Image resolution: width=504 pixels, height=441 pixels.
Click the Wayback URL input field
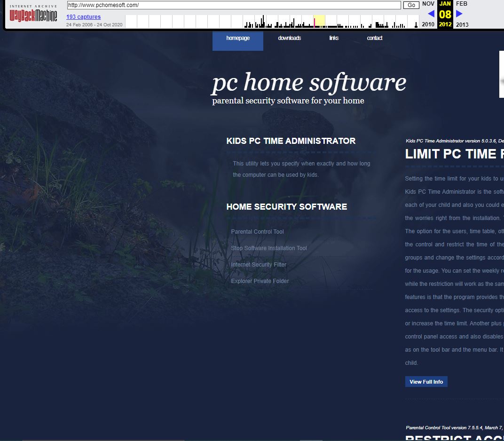(x=234, y=5)
